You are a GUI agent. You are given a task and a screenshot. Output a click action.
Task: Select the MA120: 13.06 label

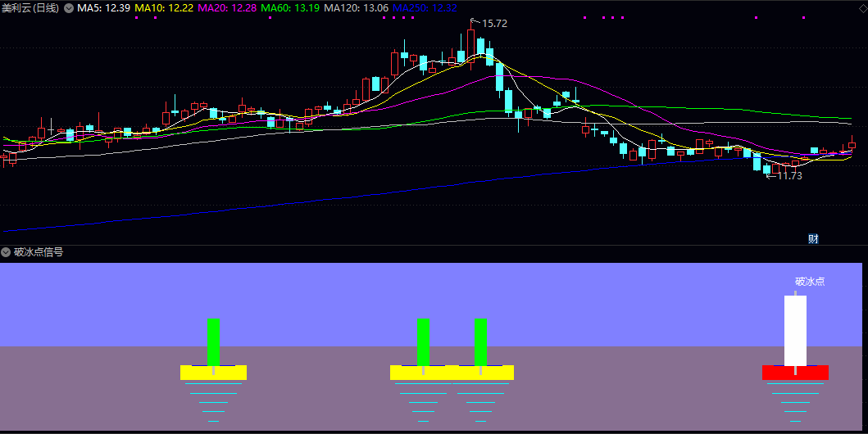click(356, 8)
